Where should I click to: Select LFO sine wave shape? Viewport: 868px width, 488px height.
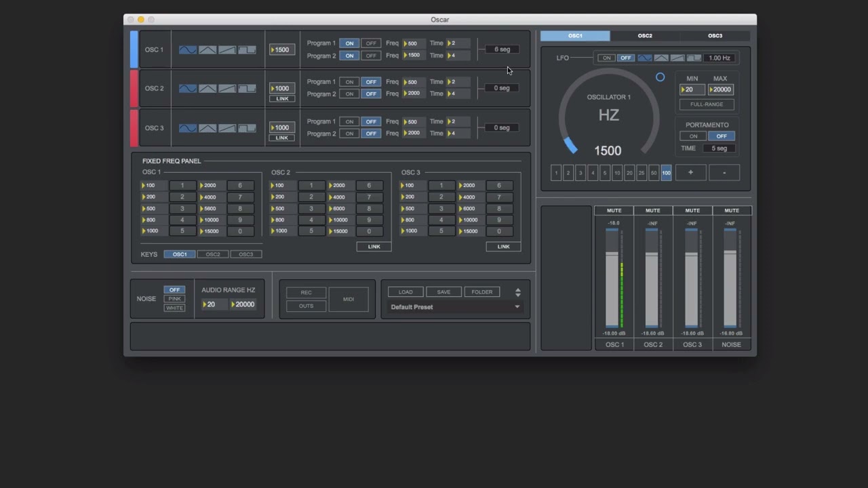click(644, 58)
